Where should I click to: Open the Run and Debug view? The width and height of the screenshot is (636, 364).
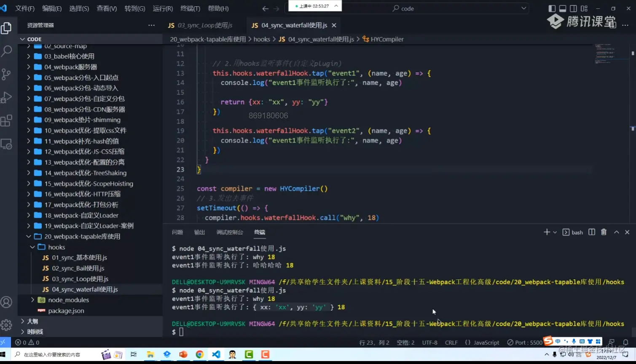pyautogui.click(x=6, y=97)
